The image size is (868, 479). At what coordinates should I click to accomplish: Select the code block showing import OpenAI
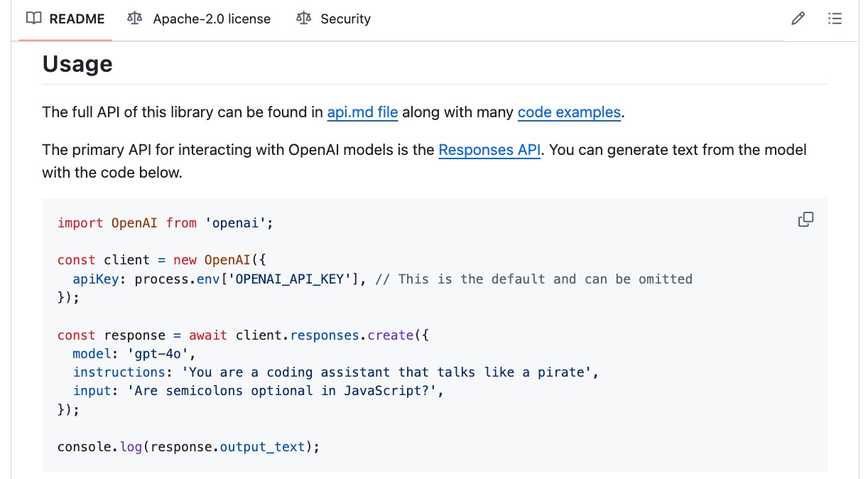(163, 222)
